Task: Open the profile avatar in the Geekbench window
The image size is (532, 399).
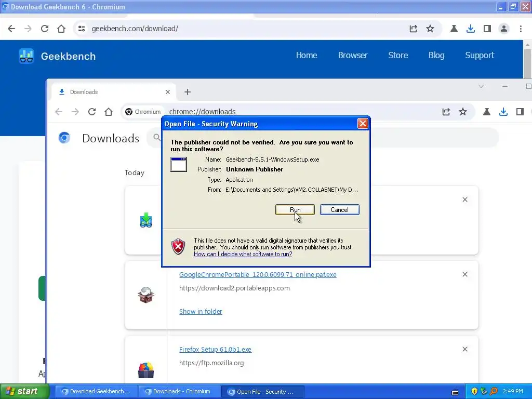Action: 504,29
